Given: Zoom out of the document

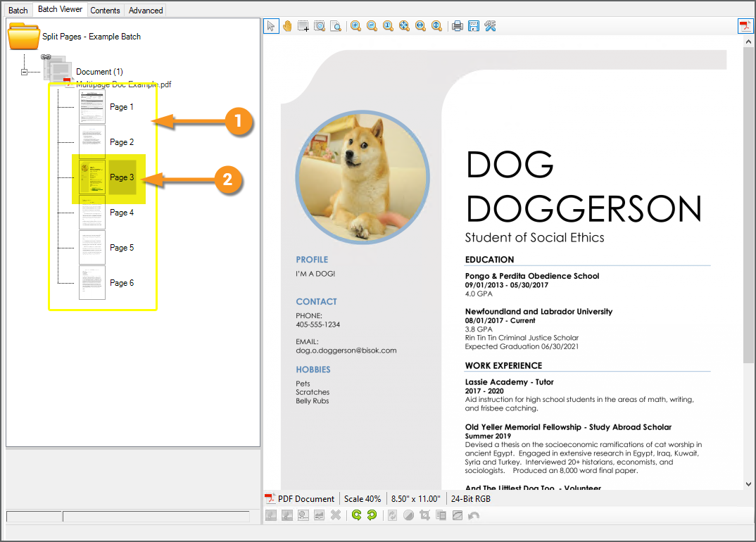Looking at the screenshot, I should (x=372, y=26).
